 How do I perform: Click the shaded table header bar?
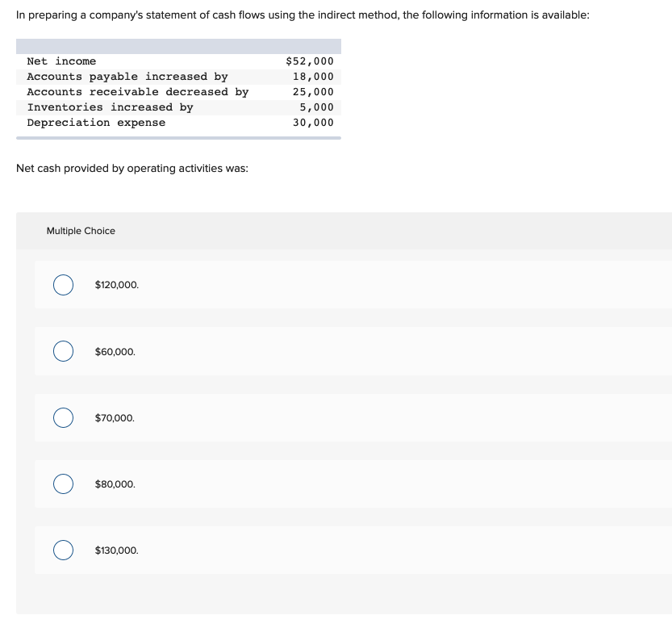[x=177, y=46]
